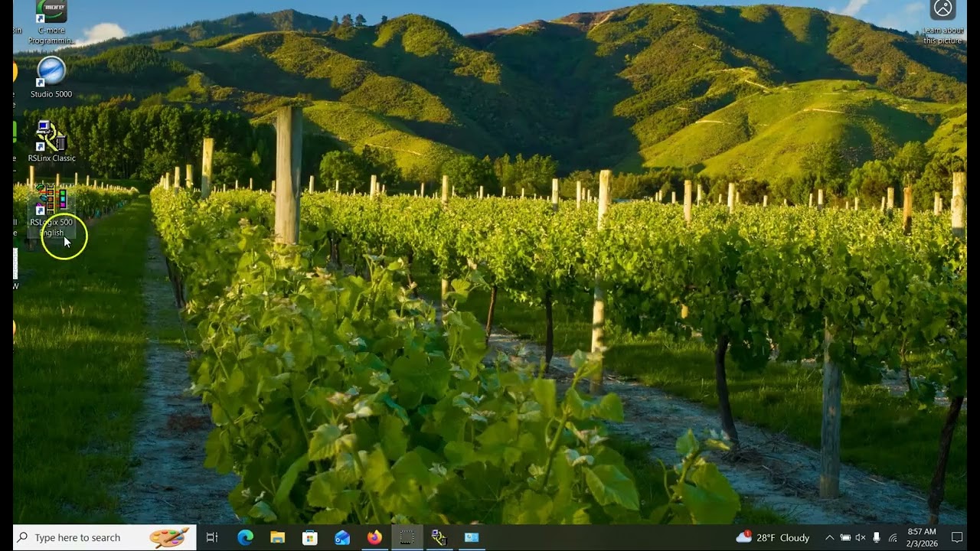Viewport: 980px width, 551px height.
Task: Launch Microsoft Edge from the taskbar
Action: coord(245,538)
